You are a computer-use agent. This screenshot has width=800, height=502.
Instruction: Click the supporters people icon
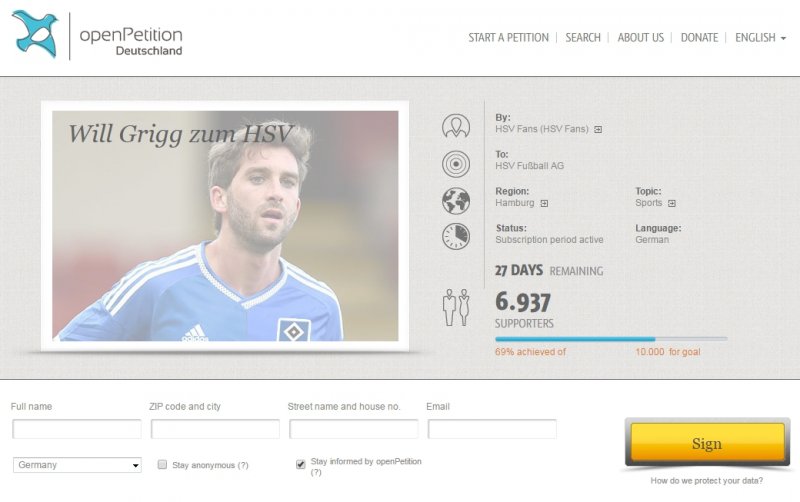(456, 307)
